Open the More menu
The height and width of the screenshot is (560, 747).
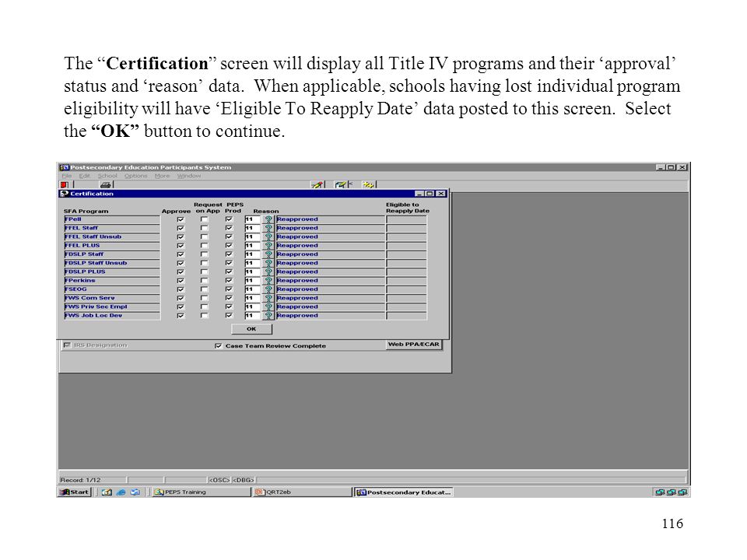tap(162, 176)
